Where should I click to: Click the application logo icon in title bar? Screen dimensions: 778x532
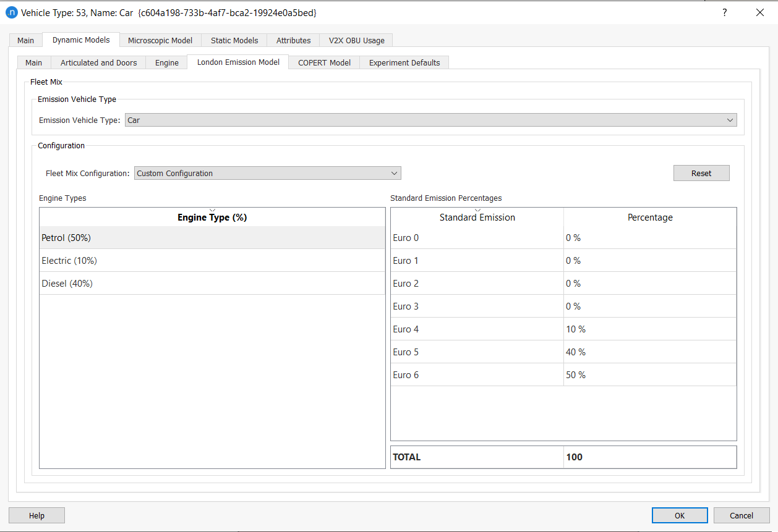[x=11, y=12]
